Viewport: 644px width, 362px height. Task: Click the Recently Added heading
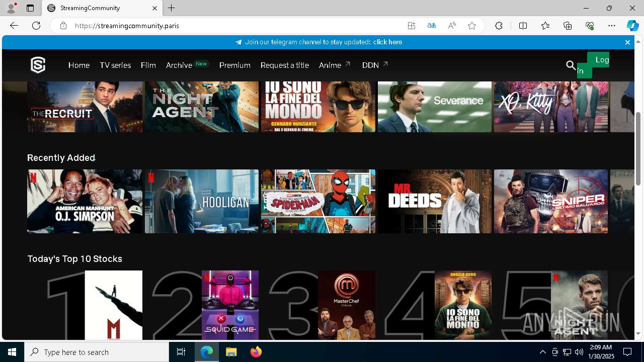(61, 158)
